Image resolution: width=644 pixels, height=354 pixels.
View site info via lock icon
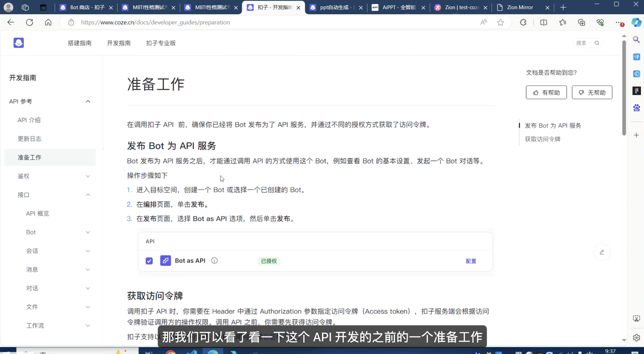pos(71,23)
